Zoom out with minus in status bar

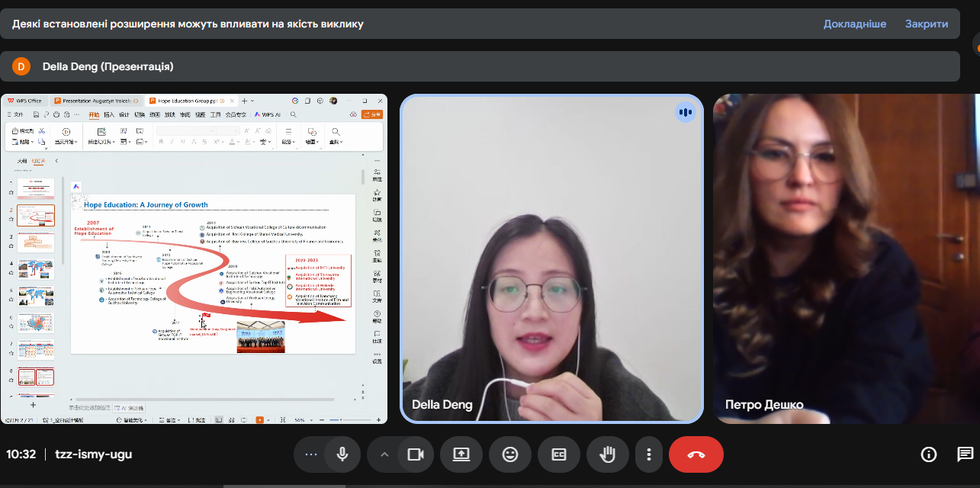point(322,420)
